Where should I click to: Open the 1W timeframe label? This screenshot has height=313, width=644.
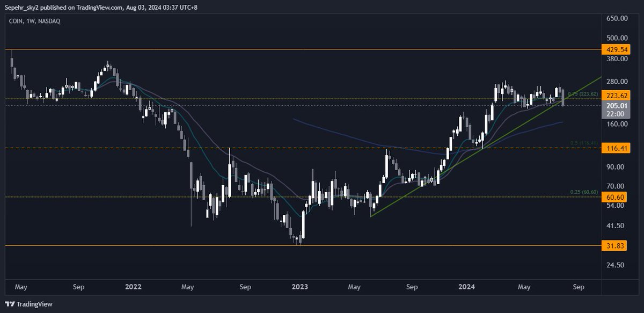click(x=30, y=21)
